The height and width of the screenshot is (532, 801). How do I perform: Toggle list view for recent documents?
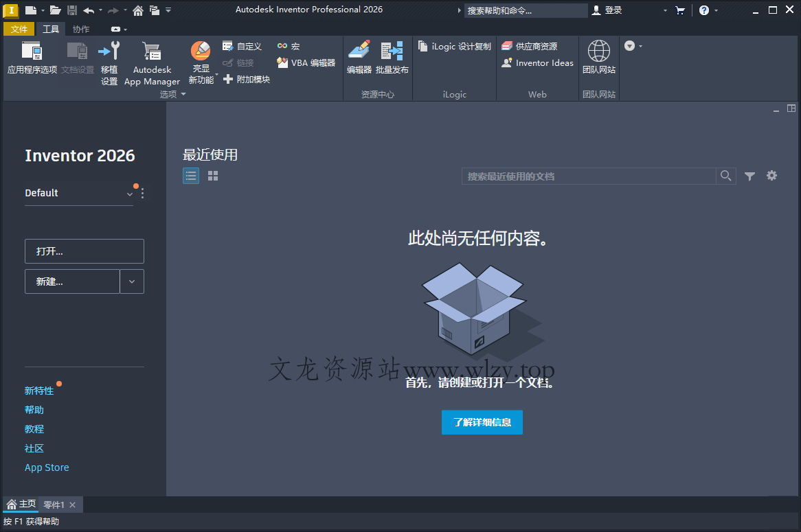190,176
